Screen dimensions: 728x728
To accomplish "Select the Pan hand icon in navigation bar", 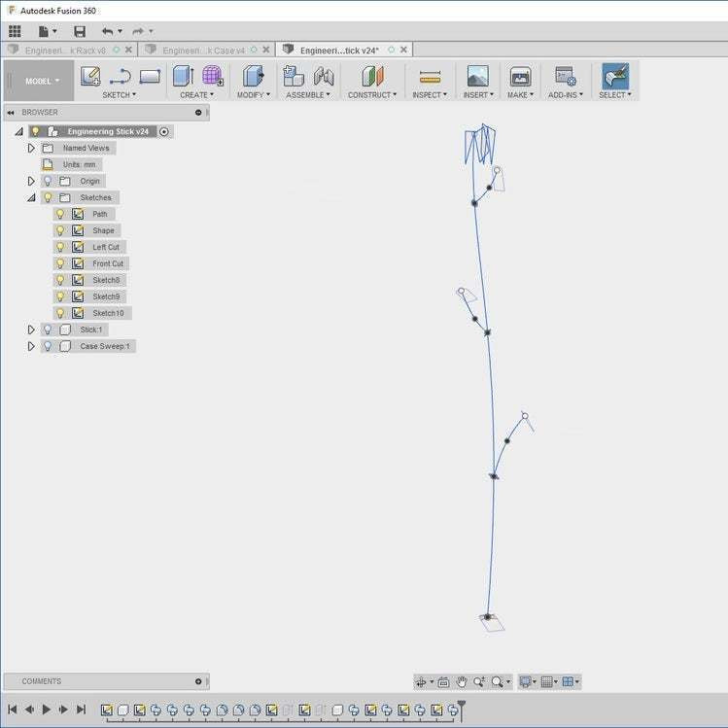I will (463, 682).
